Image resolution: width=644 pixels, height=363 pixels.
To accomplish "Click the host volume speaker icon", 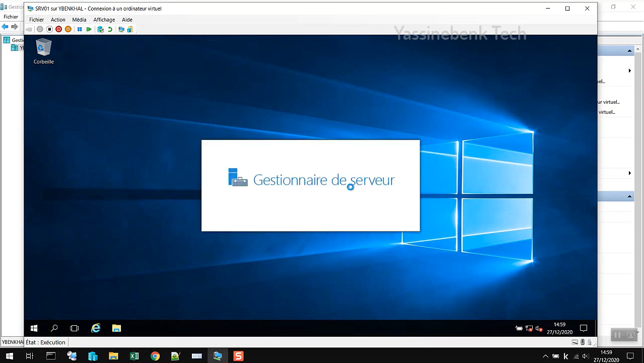I will click(x=586, y=356).
